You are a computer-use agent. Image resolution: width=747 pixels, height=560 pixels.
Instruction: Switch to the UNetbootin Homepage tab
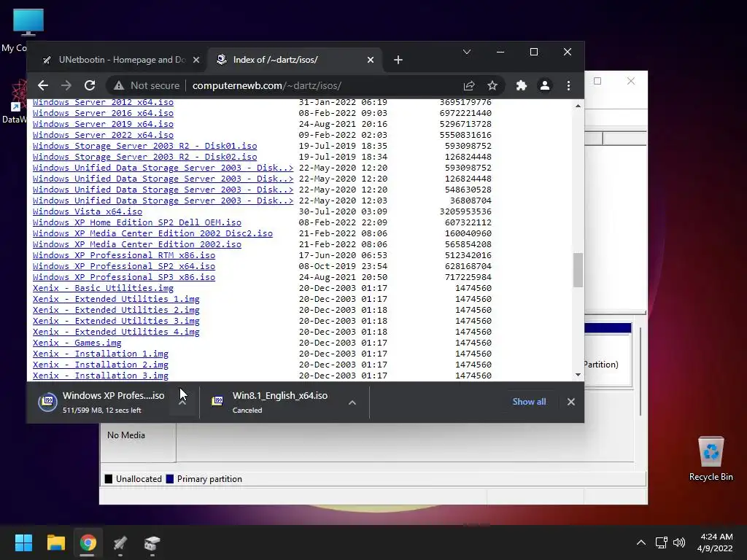(x=120, y=60)
